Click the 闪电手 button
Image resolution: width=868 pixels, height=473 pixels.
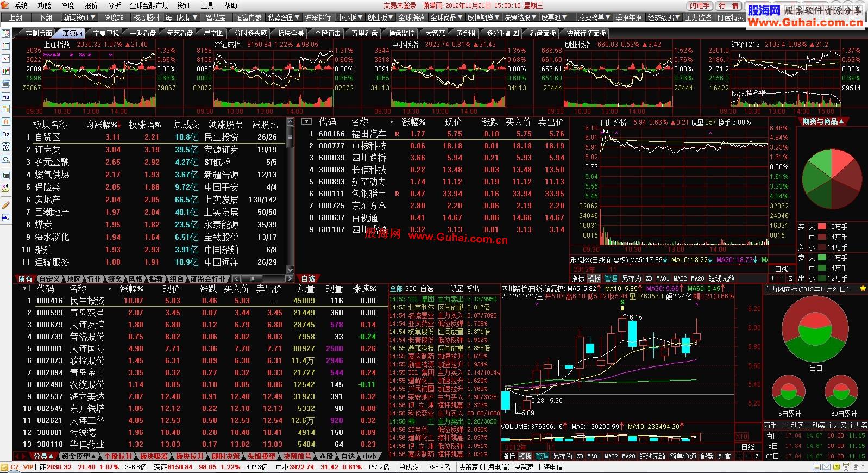700,5
